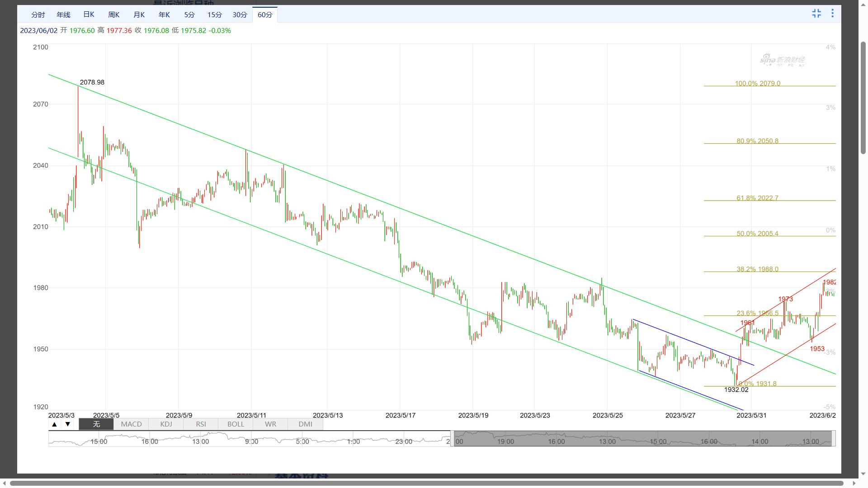Select the 30分 interval tab
Image resolution: width=868 pixels, height=488 pixels.
(240, 15)
